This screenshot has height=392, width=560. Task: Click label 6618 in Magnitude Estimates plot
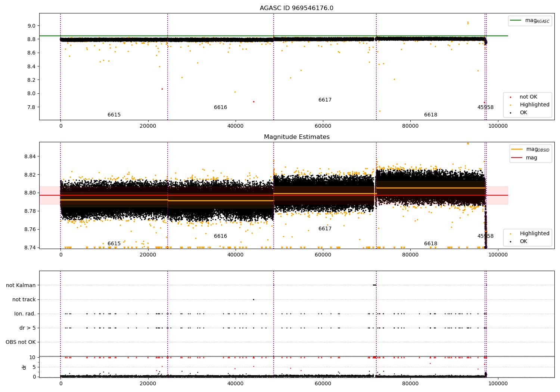(x=430, y=244)
